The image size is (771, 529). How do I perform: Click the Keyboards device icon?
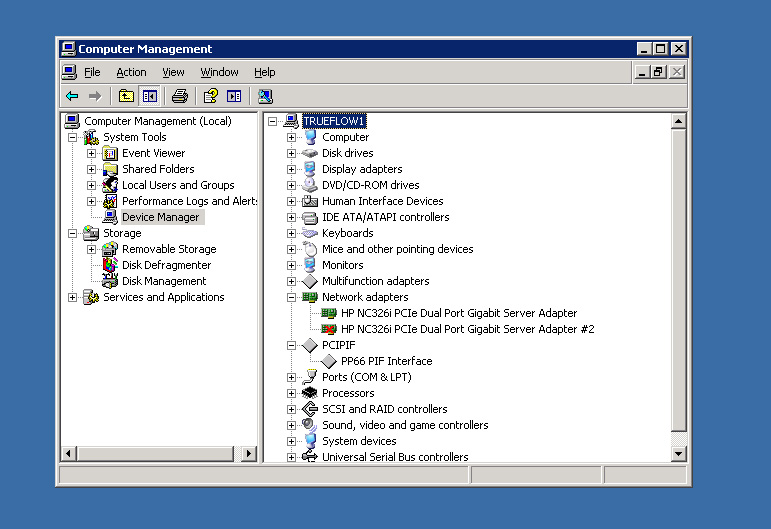coord(310,233)
